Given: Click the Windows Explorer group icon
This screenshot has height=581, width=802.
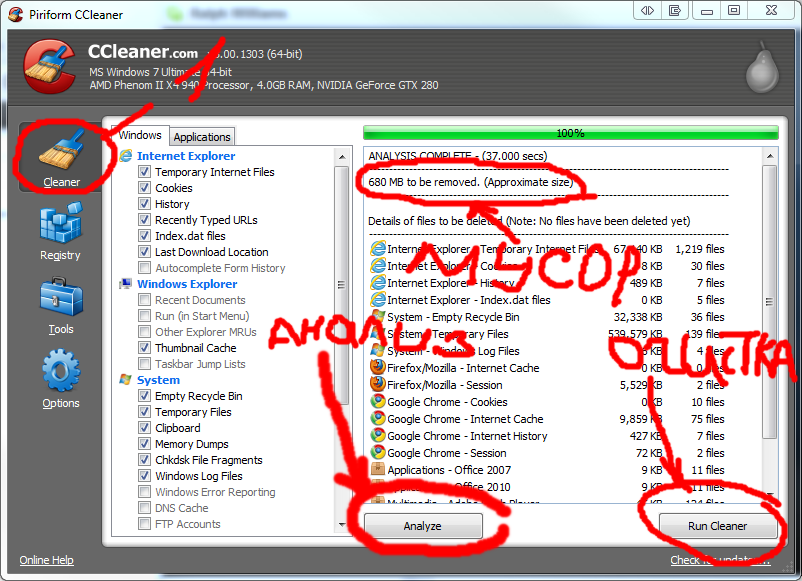Looking at the screenshot, I should point(126,283).
